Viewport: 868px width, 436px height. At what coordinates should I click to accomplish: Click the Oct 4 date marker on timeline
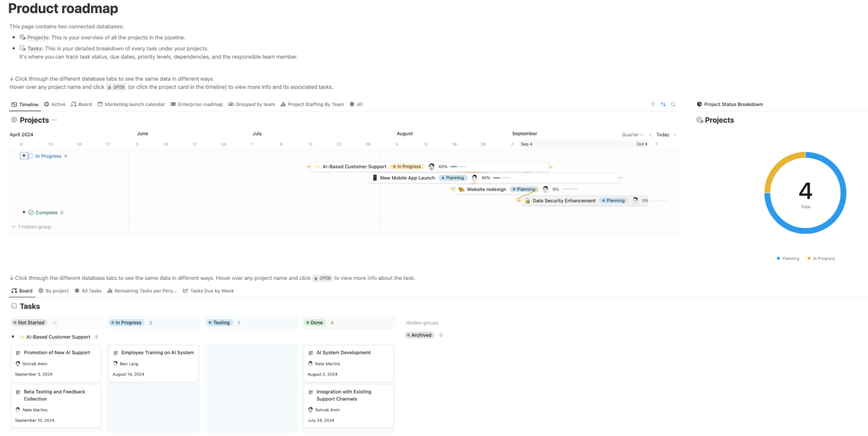click(642, 144)
